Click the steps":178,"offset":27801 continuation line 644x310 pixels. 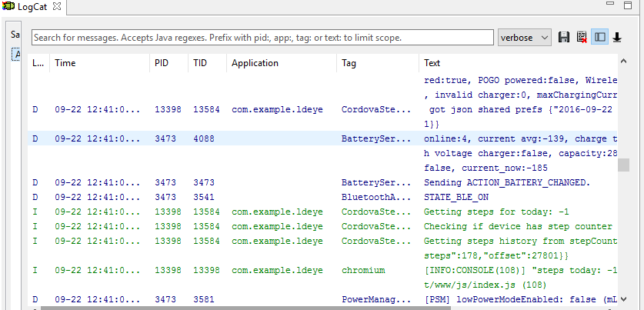click(x=496, y=256)
